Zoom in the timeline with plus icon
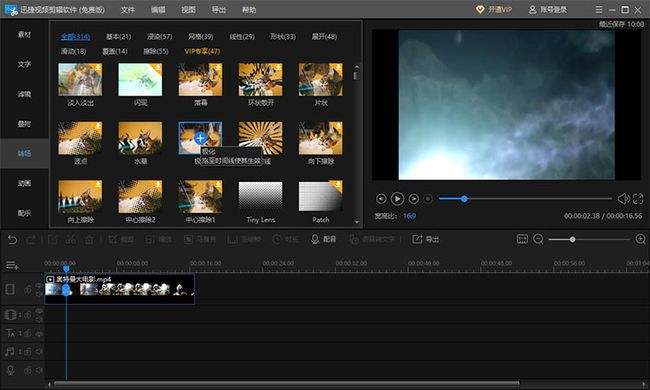The width and height of the screenshot is (650, 390). coord(640,239)
